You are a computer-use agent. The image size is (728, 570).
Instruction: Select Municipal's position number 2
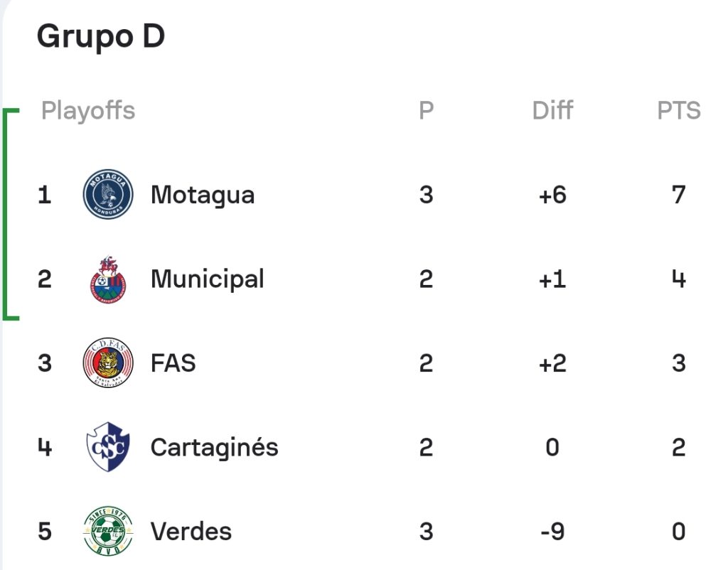pyautogui.click(x=45, y=279)
